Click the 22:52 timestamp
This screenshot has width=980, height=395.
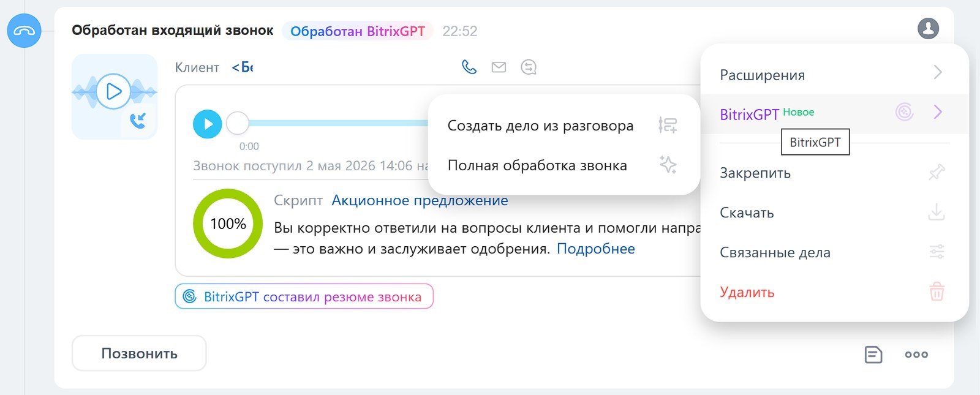460,31
